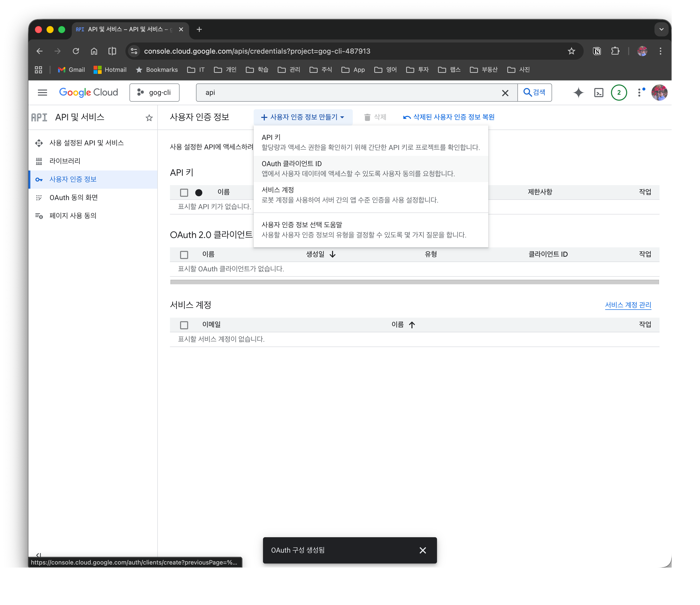Toggle 생성일 sort order arrow
This screenshot has width=700, height=605.
pyautogui.click(x=333, y=254)
